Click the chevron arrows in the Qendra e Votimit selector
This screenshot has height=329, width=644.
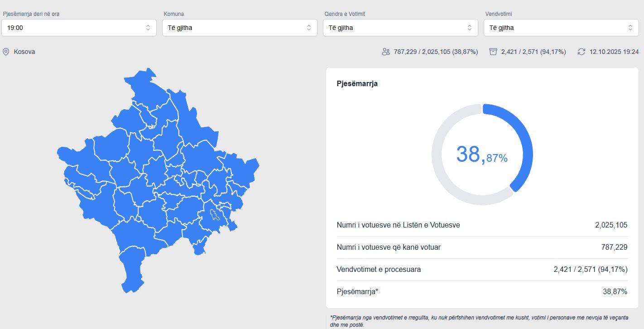point(469,28)
